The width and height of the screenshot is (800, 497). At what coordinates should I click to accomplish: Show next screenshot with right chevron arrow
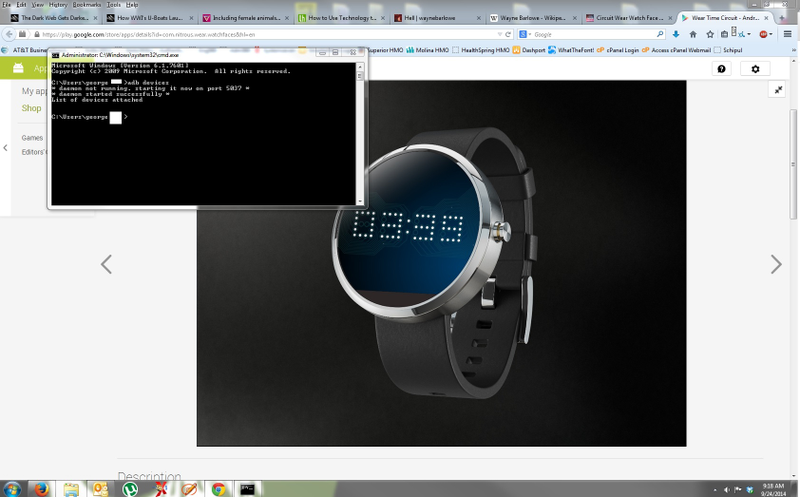tap(776, 264)
